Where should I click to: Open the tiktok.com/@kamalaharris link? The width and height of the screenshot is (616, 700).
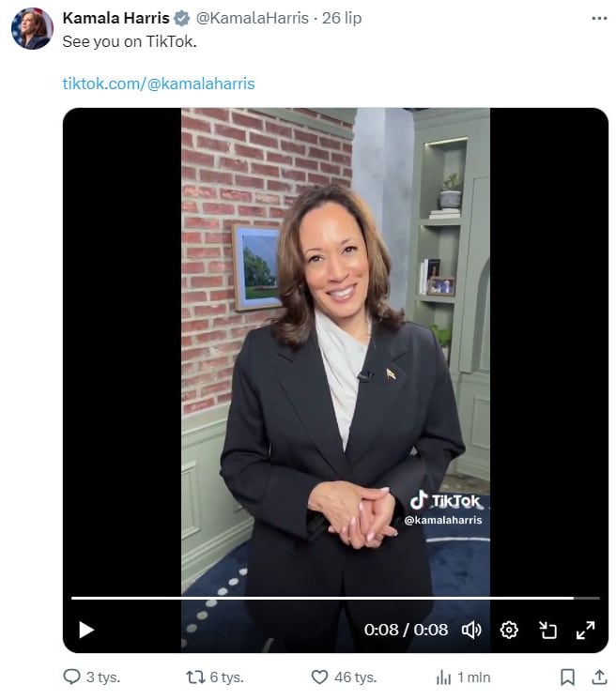159,84
